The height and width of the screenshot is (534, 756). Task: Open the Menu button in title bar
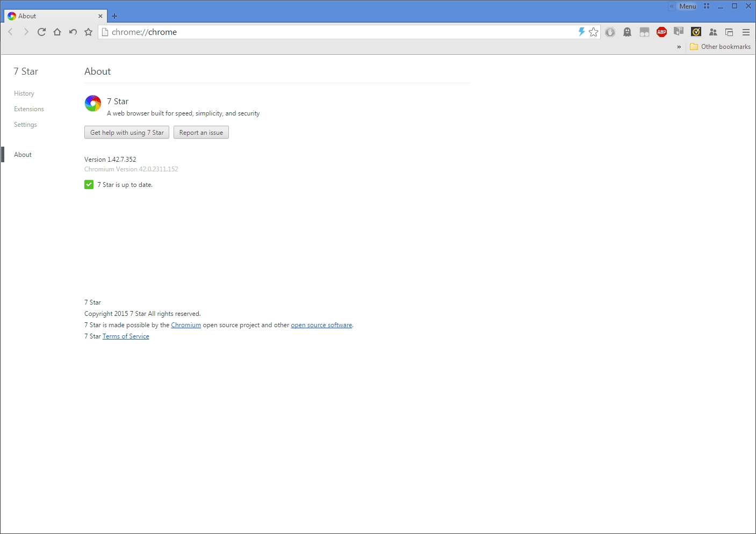(x=687, y=6)
